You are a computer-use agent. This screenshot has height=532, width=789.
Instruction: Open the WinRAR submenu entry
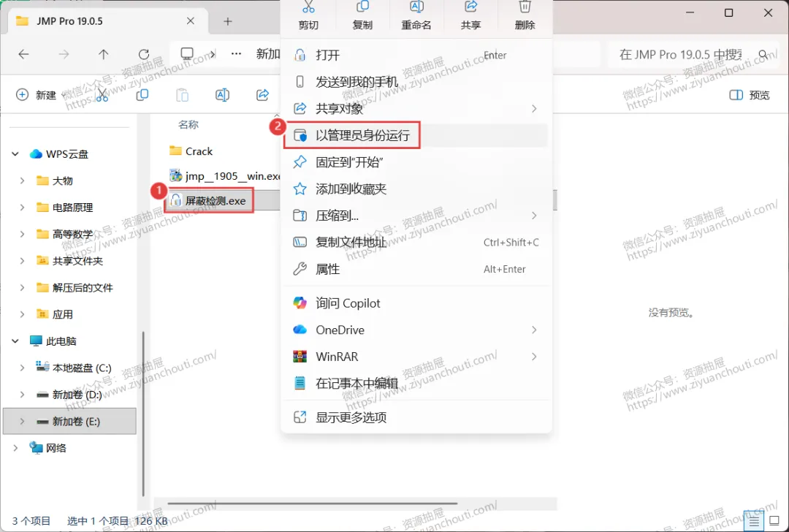[x=416, y=357]
